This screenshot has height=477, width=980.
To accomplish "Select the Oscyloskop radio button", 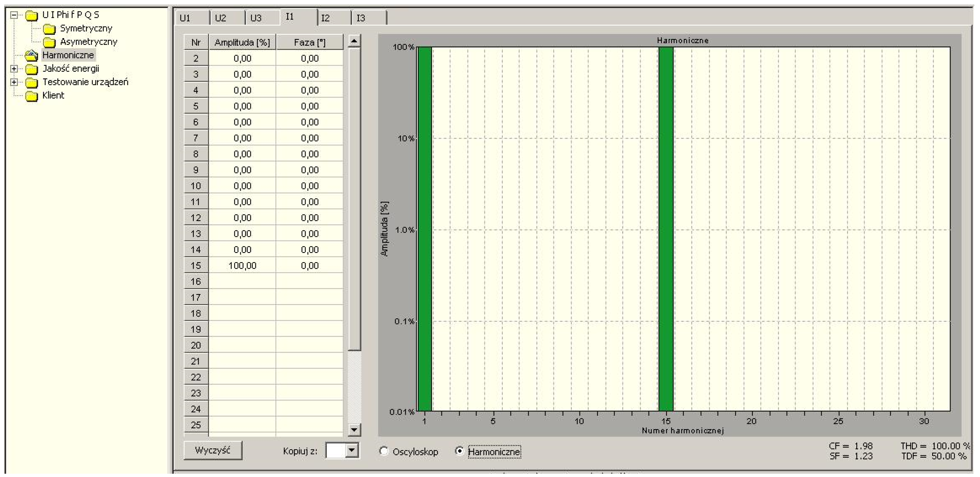I will coord(384,451).
